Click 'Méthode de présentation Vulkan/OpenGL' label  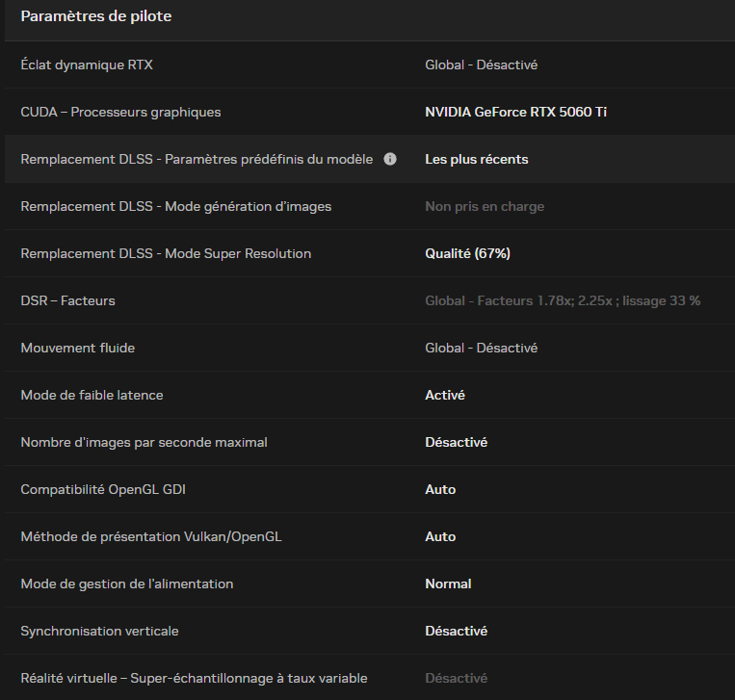click(x=151, y=536)
